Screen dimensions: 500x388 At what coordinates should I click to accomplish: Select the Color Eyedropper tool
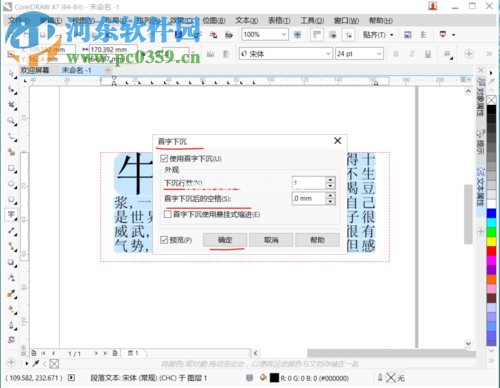[x=12, y=294]
